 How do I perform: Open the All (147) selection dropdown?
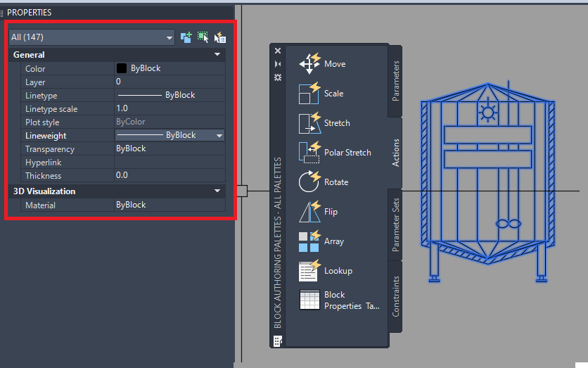click(x=92, y=37)
